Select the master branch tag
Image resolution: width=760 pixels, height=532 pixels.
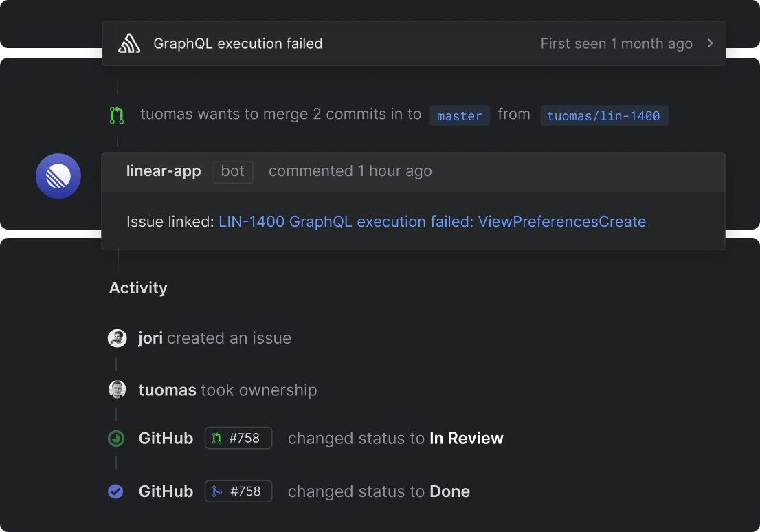click(460, 115)
